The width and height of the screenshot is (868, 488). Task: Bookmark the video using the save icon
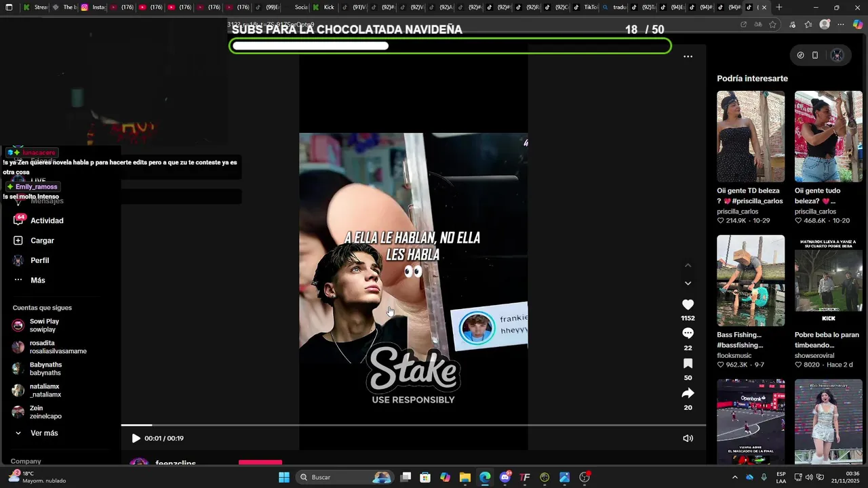tap(688, 364)
